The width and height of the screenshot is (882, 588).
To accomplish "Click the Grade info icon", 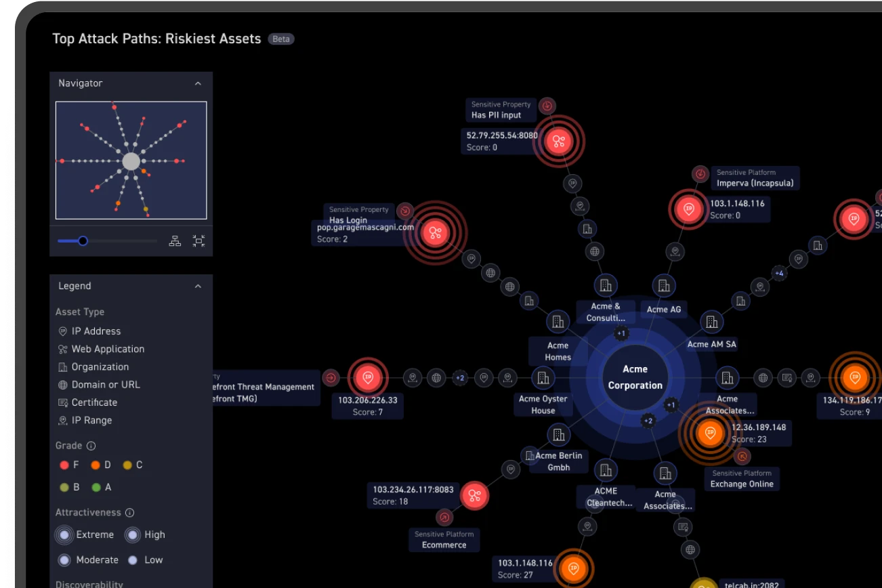I will [x=91, y=446].
